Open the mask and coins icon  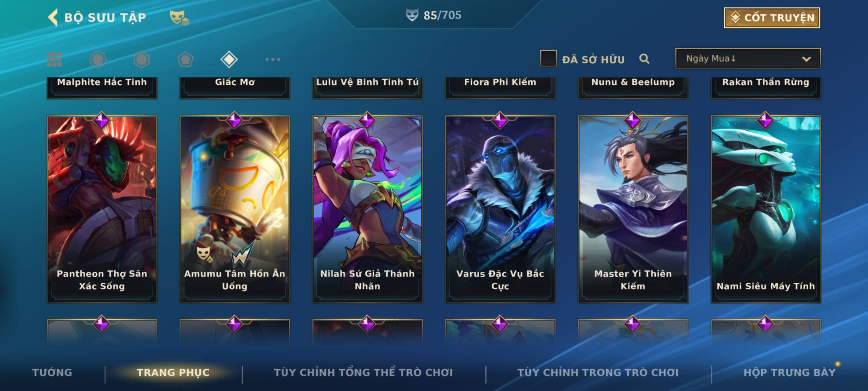179,17
